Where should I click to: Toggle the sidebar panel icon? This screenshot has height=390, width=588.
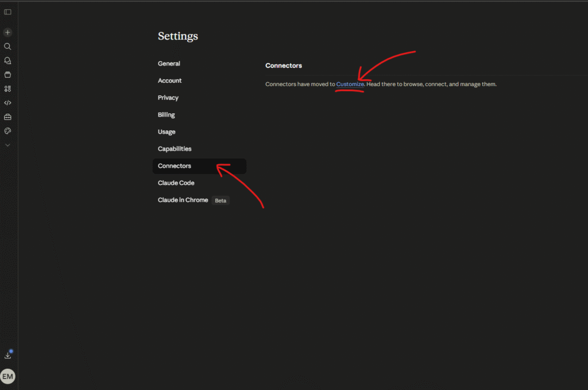7,12
